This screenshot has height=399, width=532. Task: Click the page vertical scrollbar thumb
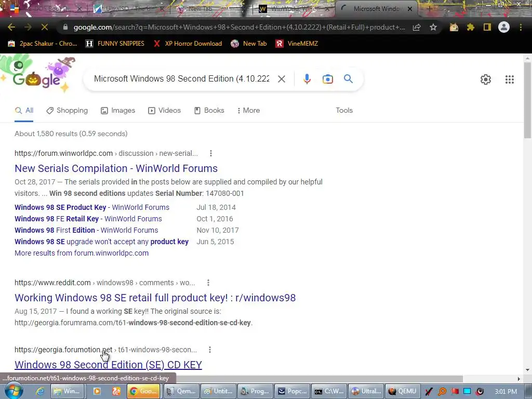[527, 100]
